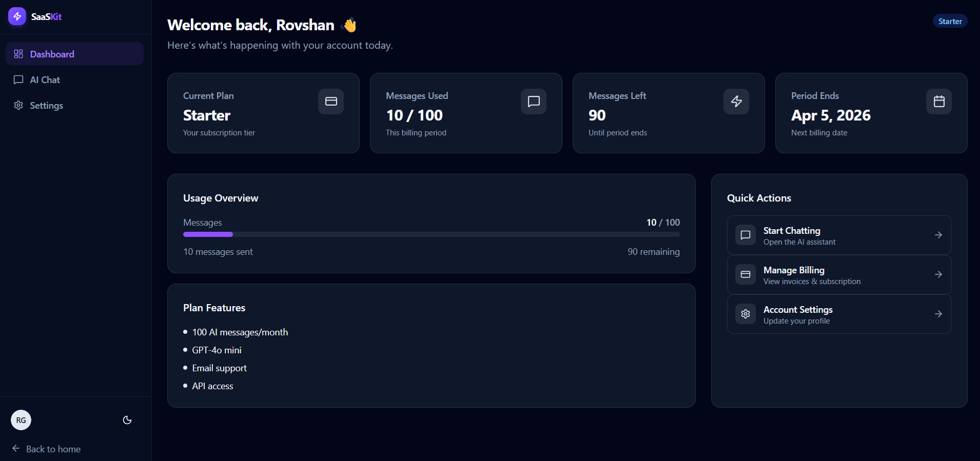980x461 pixels.
Task: Click the '90 remaining' usage text
Action: click(x=654, y=252)
